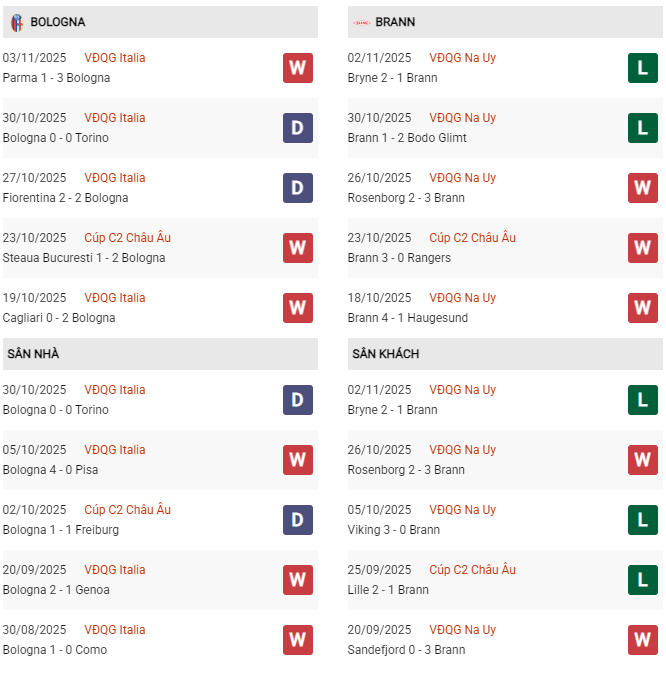This screenshot has width=666, height=674.
Task: Click L badge for Viking 3 - 0 Brann
Action: pyautogui.click(x=642, y=520)
